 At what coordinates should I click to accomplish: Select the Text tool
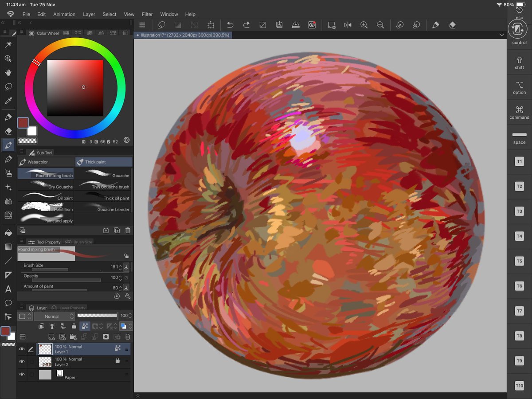pyautogui.click(x=8, y=289)
